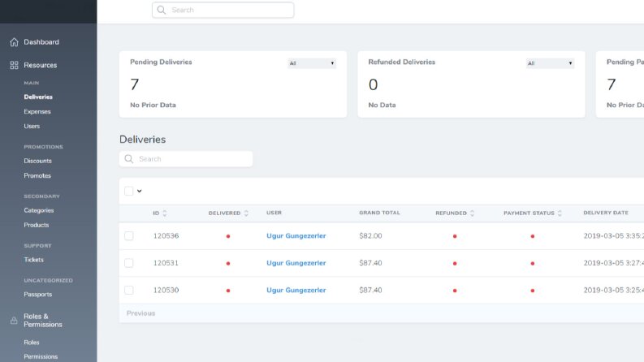Screen dimensions: 644x362
Task: Tick the select-all checkbox above the table
Action: [129, 191]
